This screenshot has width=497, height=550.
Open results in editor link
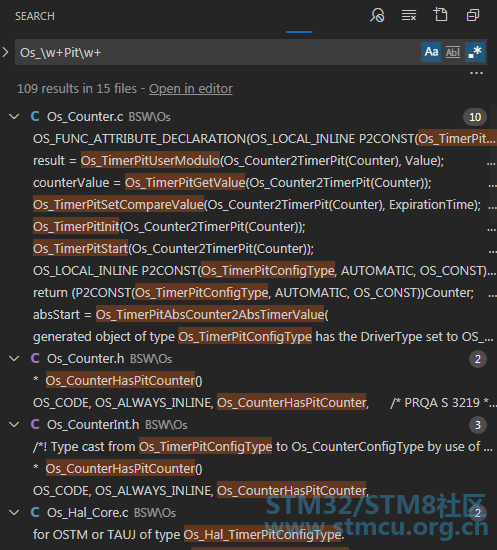pos(190,89)
